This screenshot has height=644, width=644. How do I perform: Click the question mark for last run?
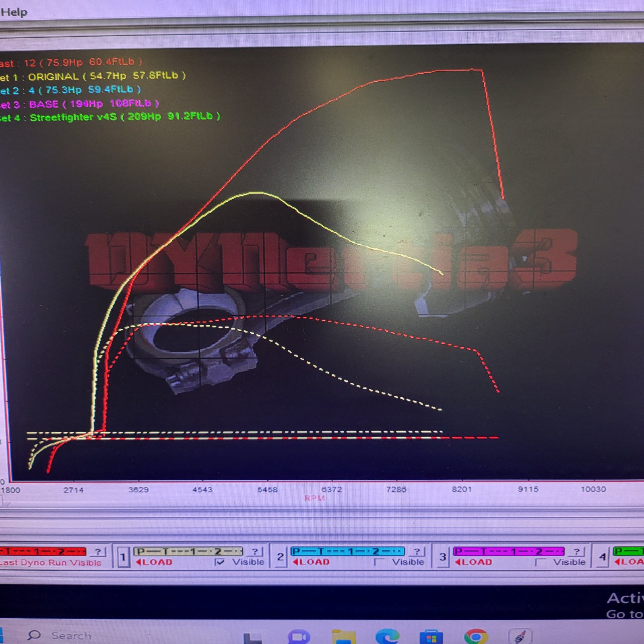pos(98,551)
